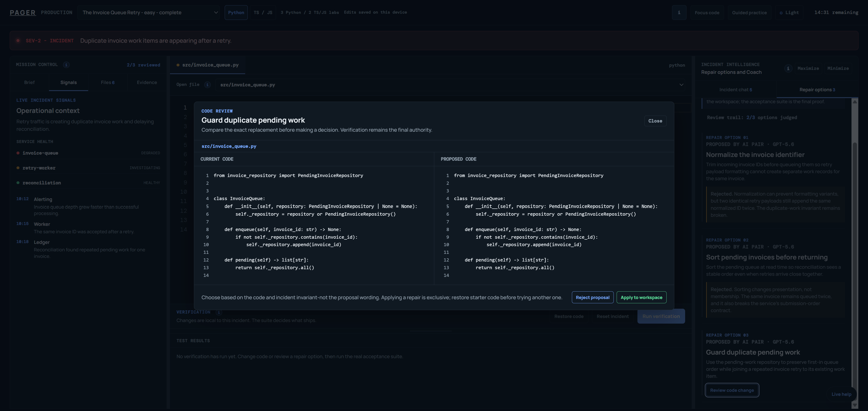The width and height of the screenshot is (868, 411).
Task: Click the Guided practice button
Action: point(749,12)
